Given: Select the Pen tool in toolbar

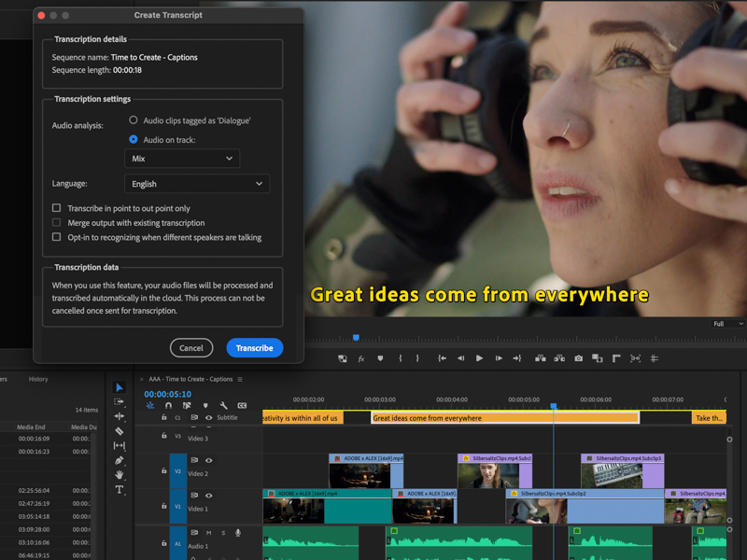Looking at the screenshot, I should click(x=120, y=460).
